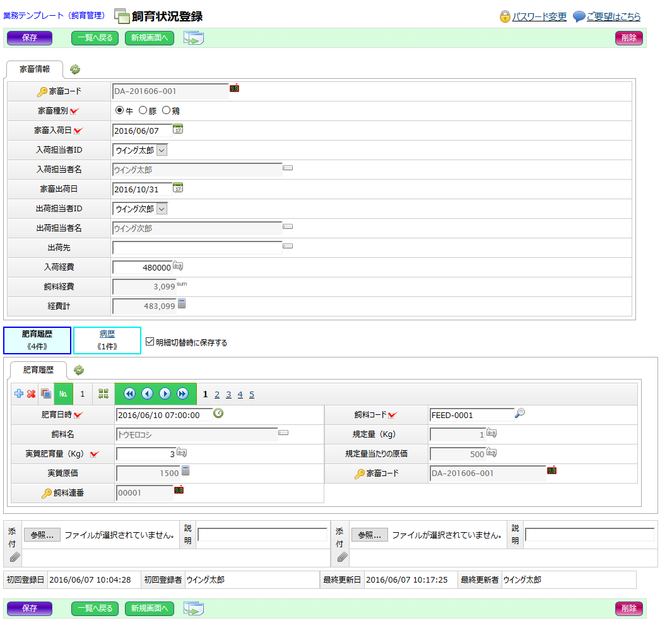The image size is (672, 628).
Task: Open the 入荷担当者ID dropdown
Action: click(162, 150)
